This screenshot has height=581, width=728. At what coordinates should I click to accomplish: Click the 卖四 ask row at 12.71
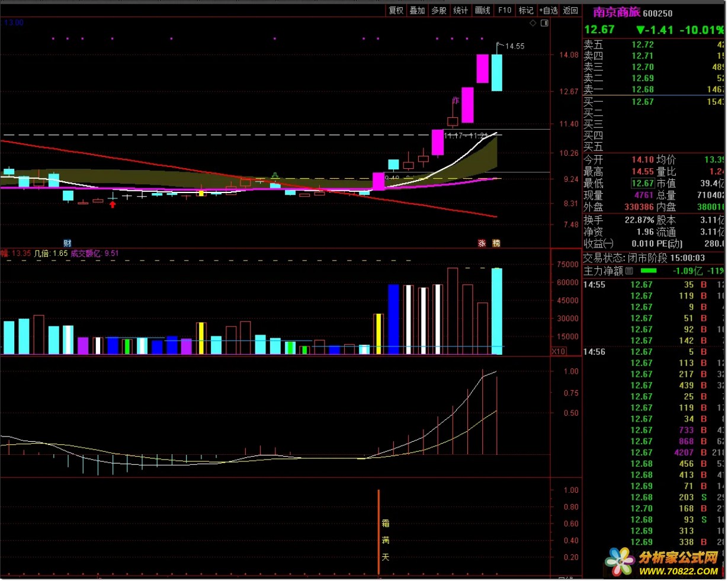[654, 56]
